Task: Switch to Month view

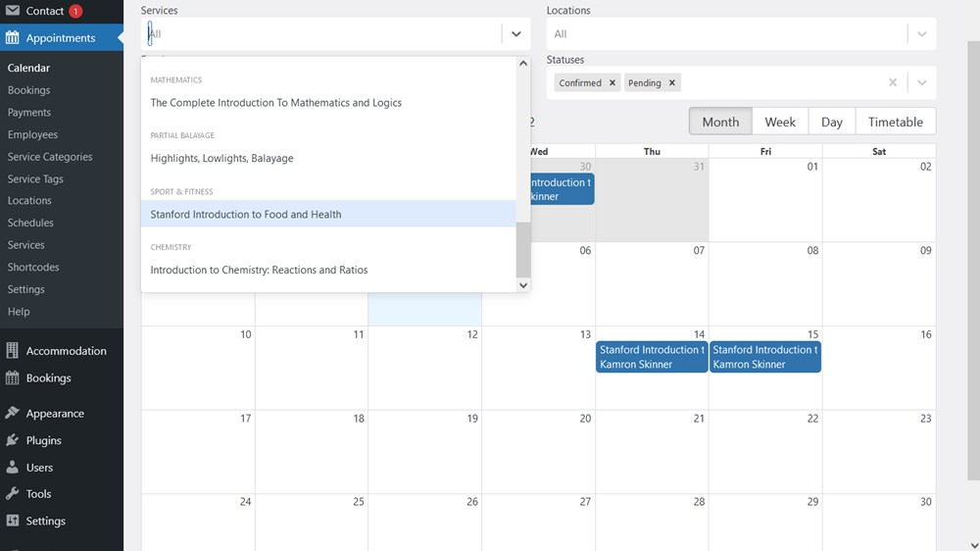Action: tap(720, 122)
